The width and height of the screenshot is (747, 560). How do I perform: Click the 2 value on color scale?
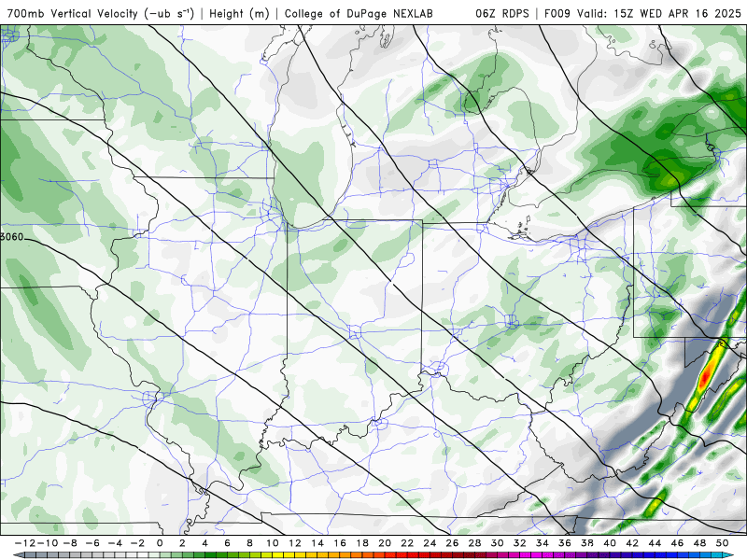(x=182, y=543)
